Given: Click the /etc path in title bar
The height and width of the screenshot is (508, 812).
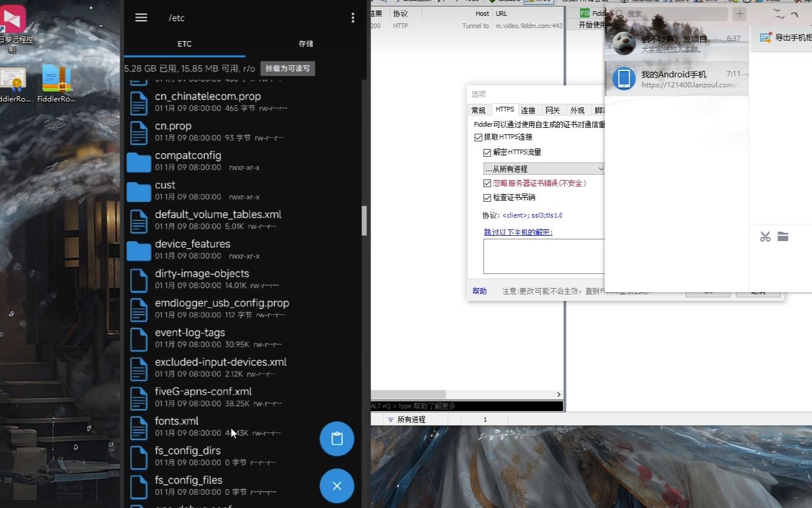Looking at the screenshot, I should point(176,18).
